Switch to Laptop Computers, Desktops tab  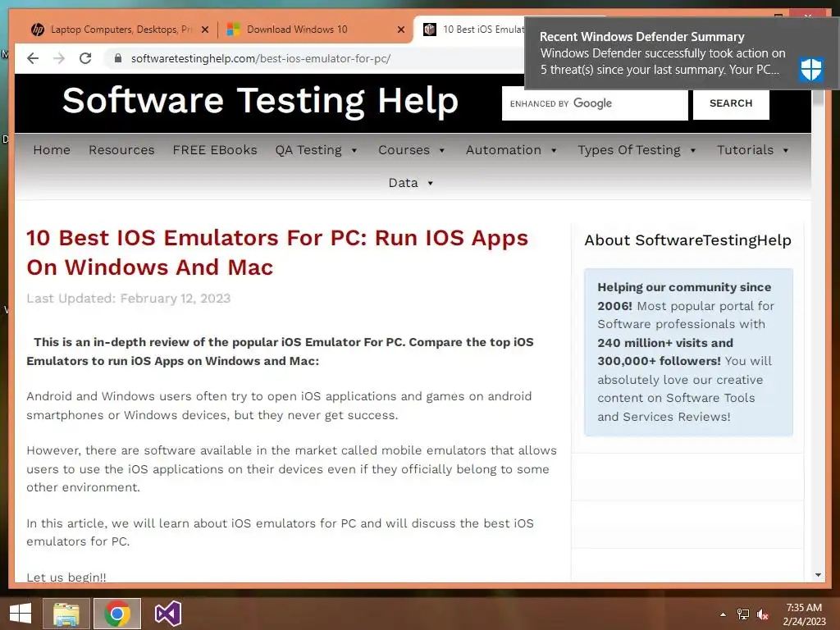coord(120,30)
